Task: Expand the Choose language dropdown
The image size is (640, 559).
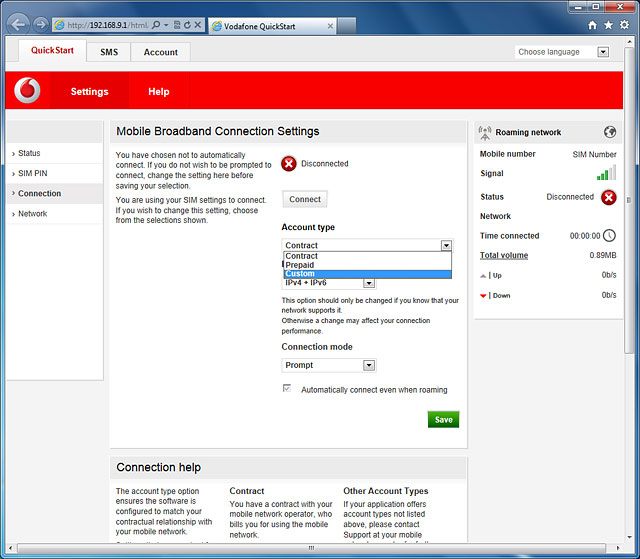Action: click(x=562, y=52)
